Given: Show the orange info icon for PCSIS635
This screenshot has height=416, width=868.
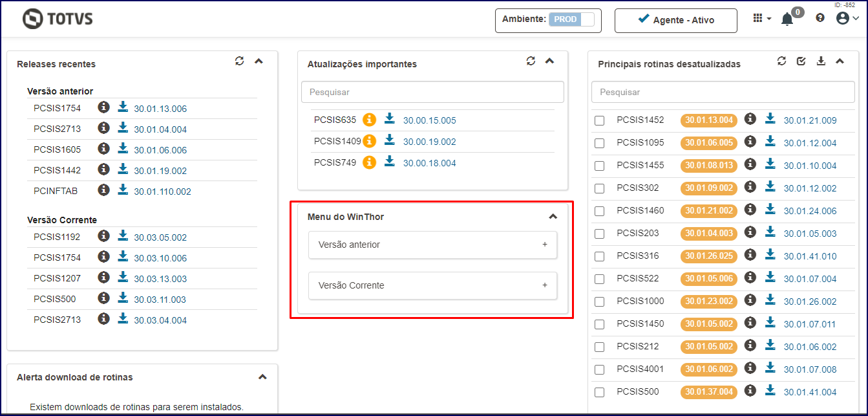Looking at the screenshot, I should [369, 120].
